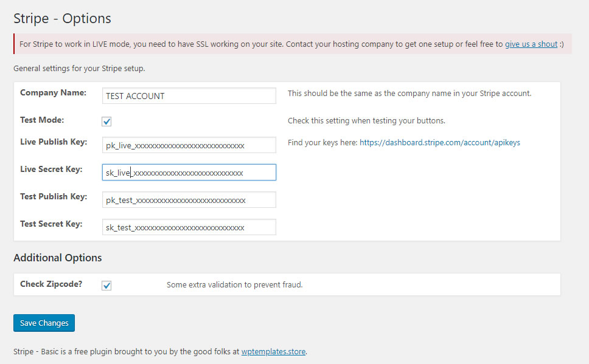Select the Live Secret Key input box
This screenshot has width=589, height=364.
coord(189,173)
